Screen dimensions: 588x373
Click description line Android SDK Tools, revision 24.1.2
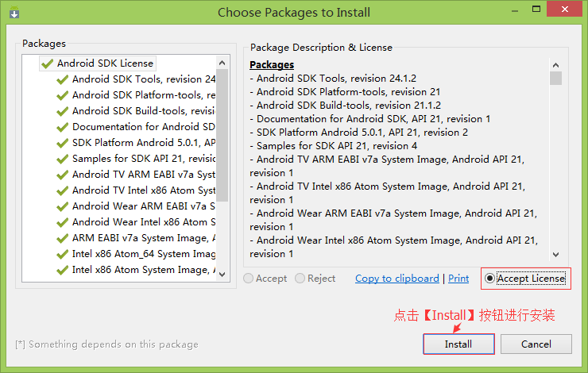point(333,79)
